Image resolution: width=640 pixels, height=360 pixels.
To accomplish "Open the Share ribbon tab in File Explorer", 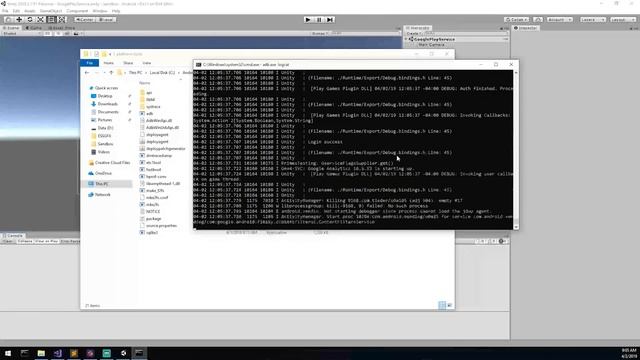I will [x=128, y=63].
